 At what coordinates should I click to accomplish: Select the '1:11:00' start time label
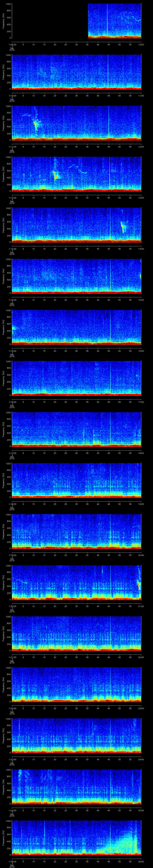point(12,147)
